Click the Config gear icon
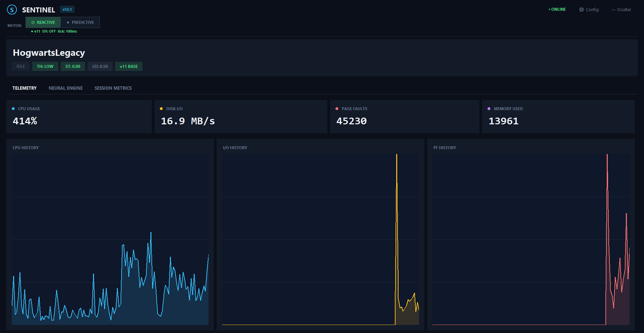The image size is (644, 333). coord(581,10)
